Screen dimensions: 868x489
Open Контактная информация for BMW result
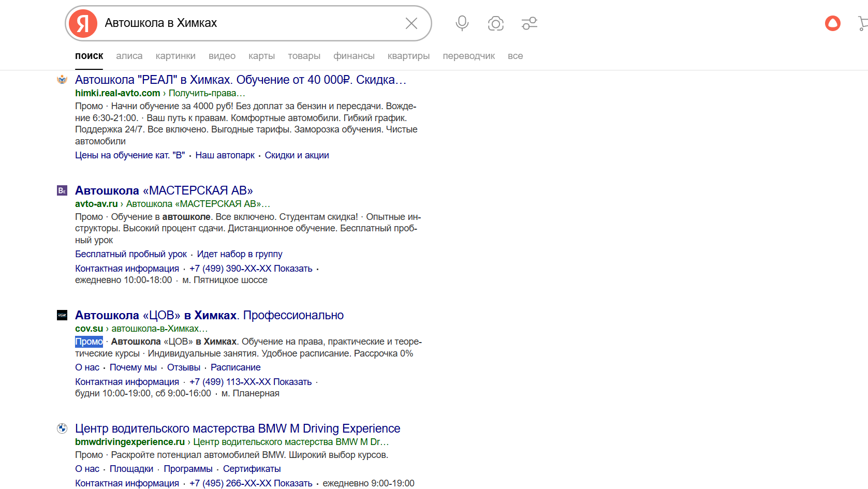point(127,483)
